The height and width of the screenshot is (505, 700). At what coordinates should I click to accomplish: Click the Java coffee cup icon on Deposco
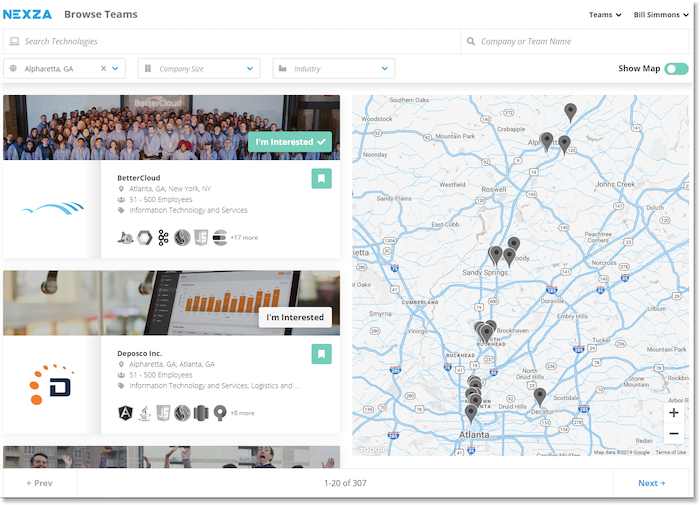pyautogui.click(x=144, y=413)
